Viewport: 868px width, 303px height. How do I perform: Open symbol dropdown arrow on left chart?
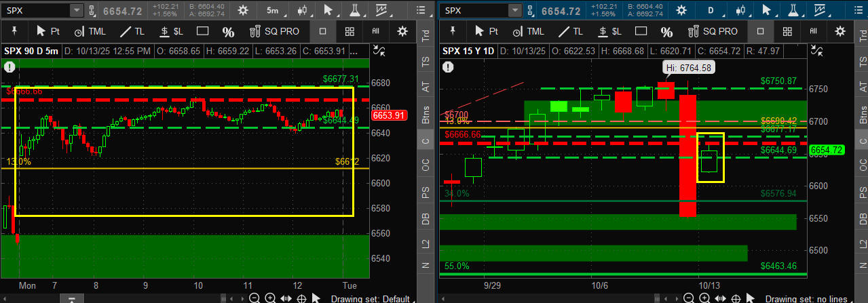(76, 11)
